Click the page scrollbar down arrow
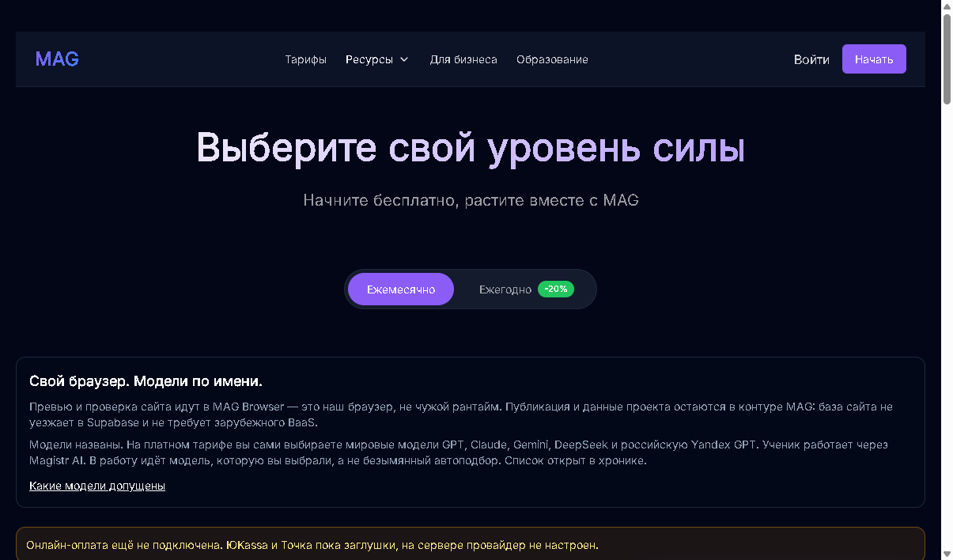Image resolution: width=953 pixels, height=560 pixels. (x=947, y=553)
